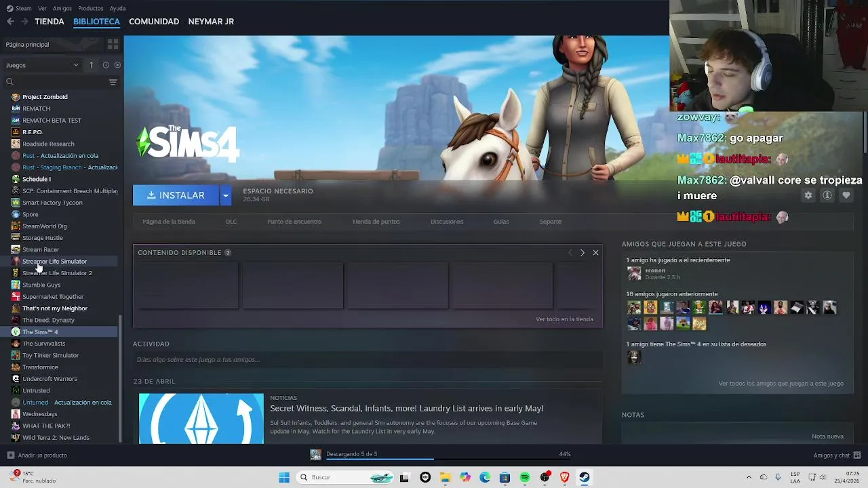Open the Instalar options dropdown arrow
The height and width of the screenshot is (488, 868).
point(226,195)
